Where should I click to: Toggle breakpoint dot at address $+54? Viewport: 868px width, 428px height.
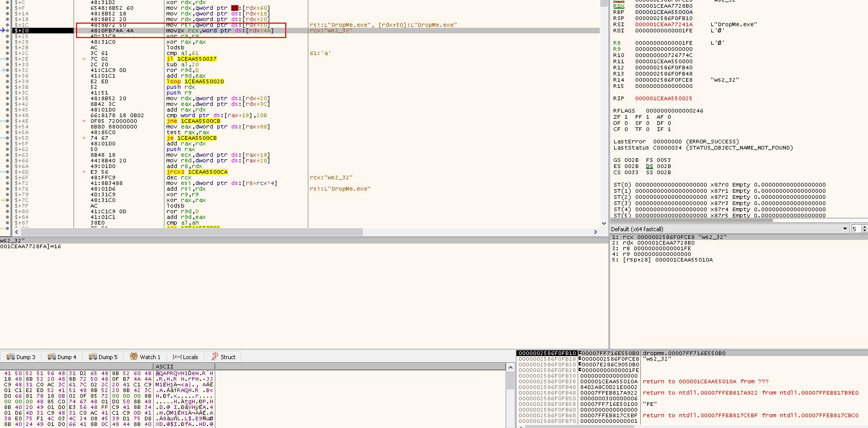pyautogui.click(x=7, y=127)
